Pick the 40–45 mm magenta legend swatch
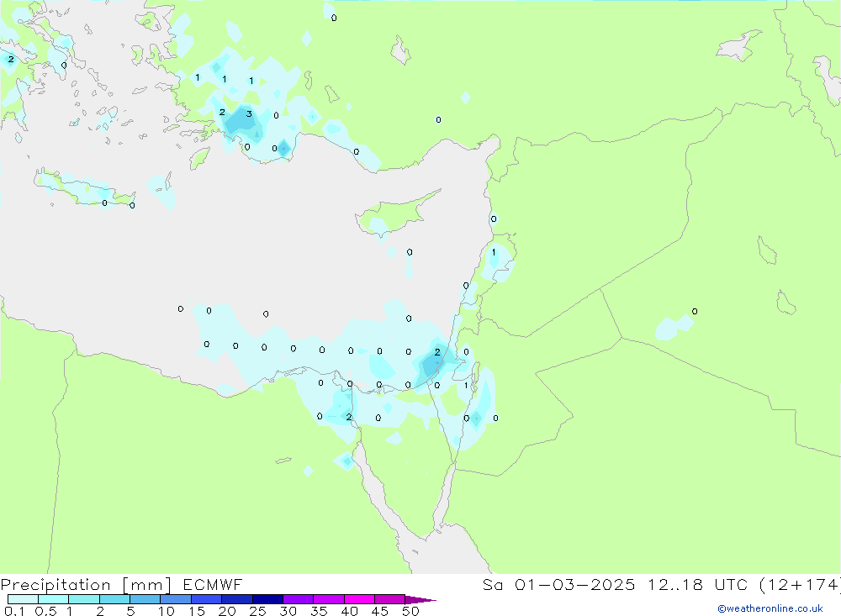The height and width of the screenshot is (616, 841). tap(359, 599)
